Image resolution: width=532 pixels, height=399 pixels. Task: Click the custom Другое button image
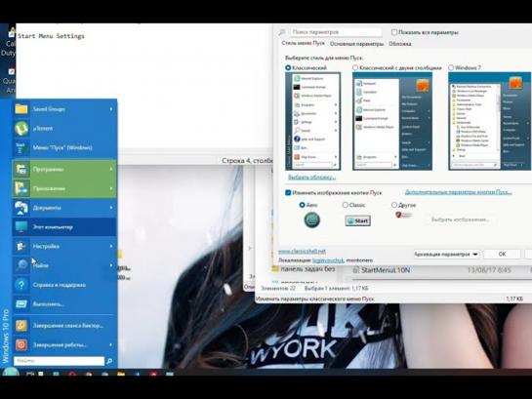(403, 215)
